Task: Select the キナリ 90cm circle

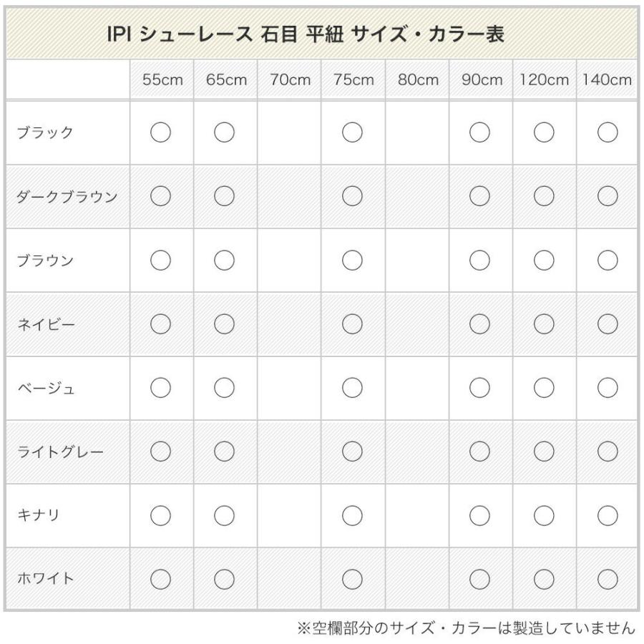Action: 479,515
